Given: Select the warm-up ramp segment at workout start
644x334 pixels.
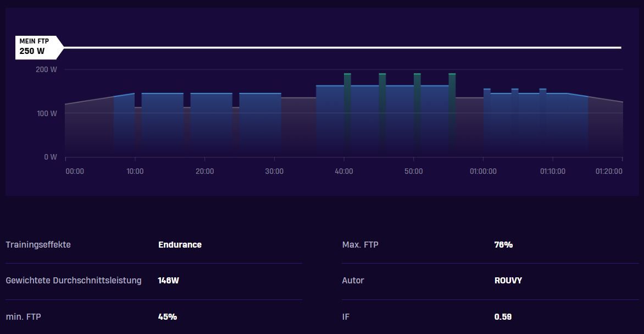Looking at the screenshot, I should [90, 128].
